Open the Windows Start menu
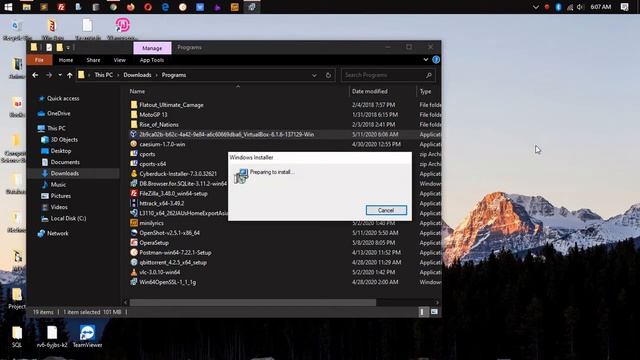This screenshot has height=360, width=640. tap(8, 7)
